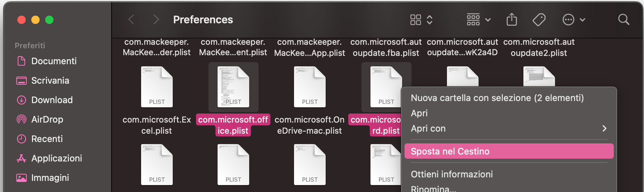Click com.microsoft.autoupdate...wK2a4D file name
Viewport: 644px width, 192px height.
pos(463,47)
